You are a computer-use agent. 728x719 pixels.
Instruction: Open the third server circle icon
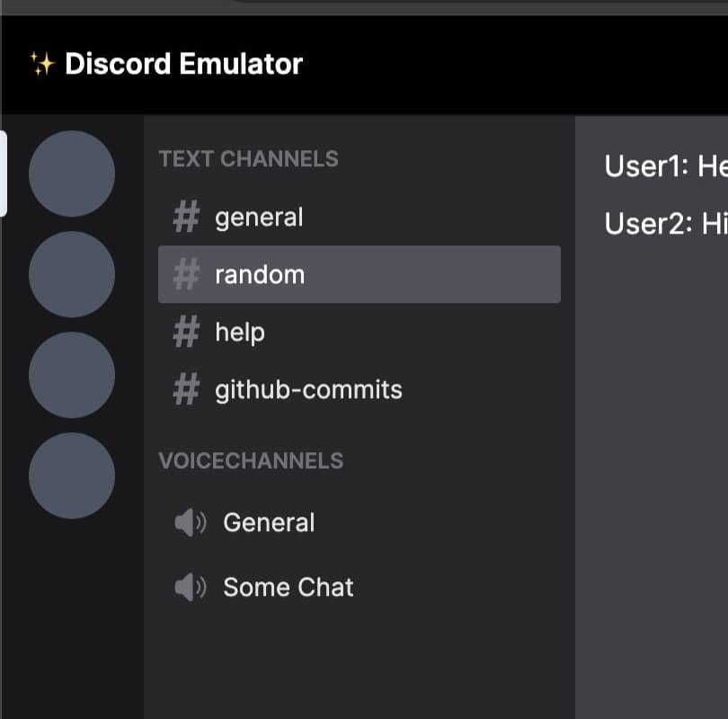click(x=72, y=375)
